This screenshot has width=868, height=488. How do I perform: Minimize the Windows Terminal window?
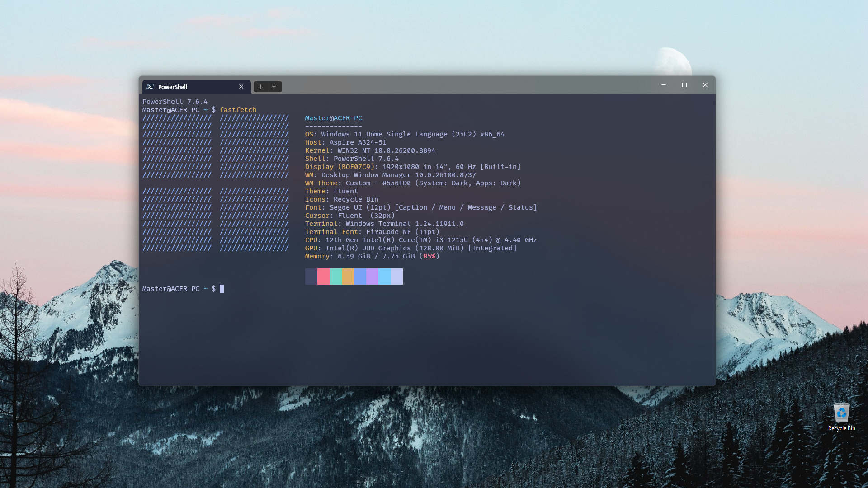point(664,85)
